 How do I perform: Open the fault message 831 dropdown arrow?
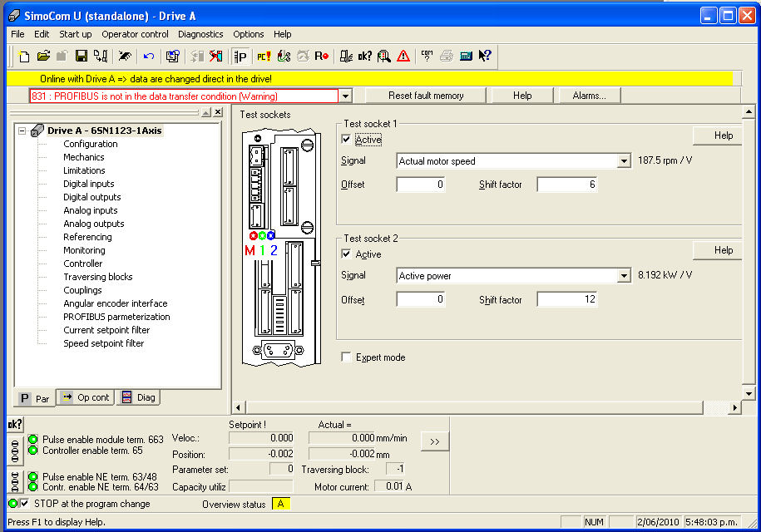coord(345,96)
